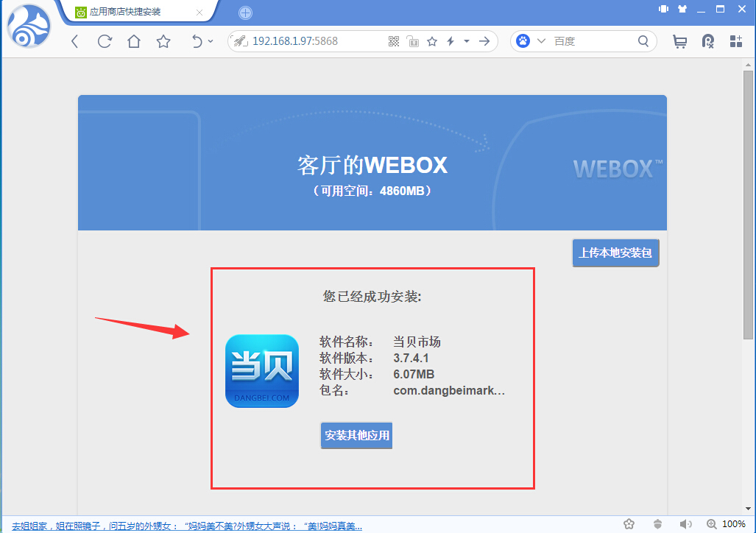Close the 应用商店快捷安装 tab
Screen dimensions: 756x533
(199, 13)
